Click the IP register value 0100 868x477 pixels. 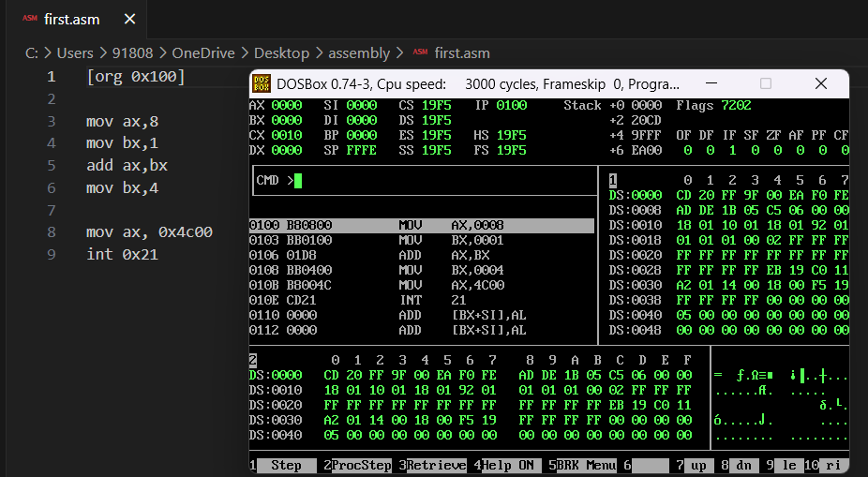pos(512,105)
